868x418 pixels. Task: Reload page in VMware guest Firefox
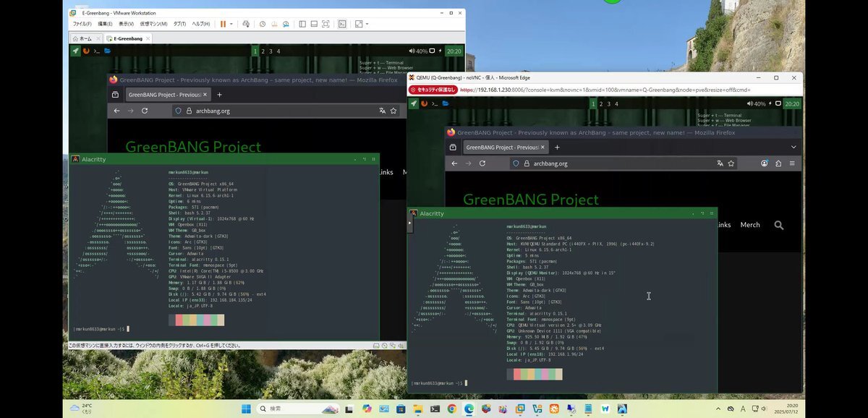tap(145, 111)
